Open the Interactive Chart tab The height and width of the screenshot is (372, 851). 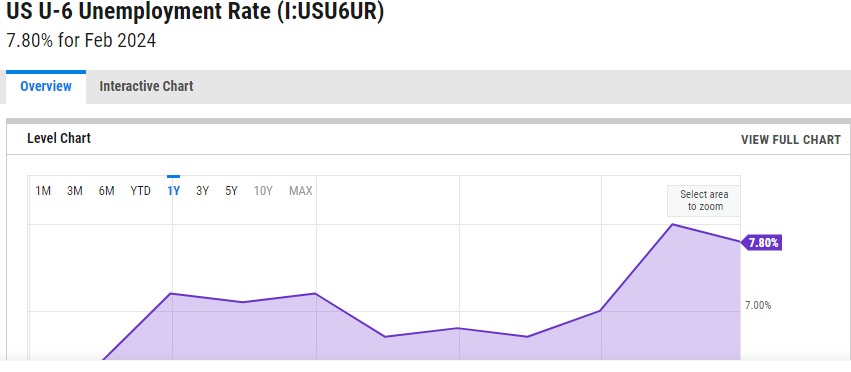click(147, 86)
